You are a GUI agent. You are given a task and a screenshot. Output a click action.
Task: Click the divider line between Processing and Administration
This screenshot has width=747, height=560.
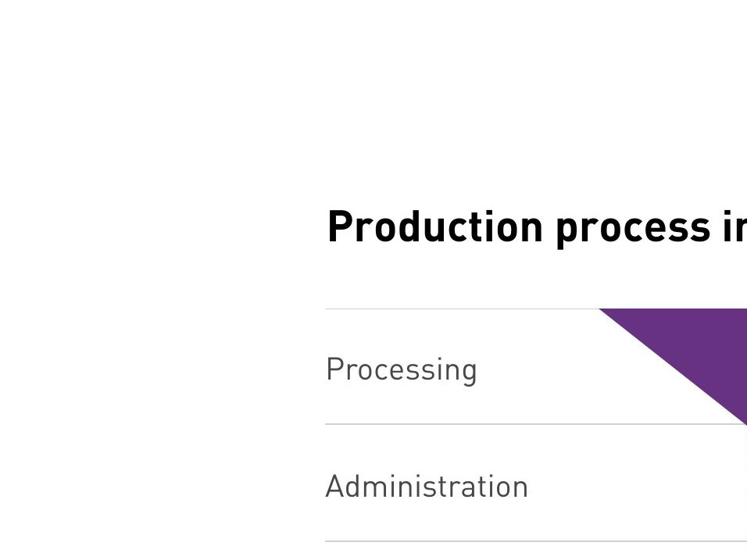click(536, 424)
